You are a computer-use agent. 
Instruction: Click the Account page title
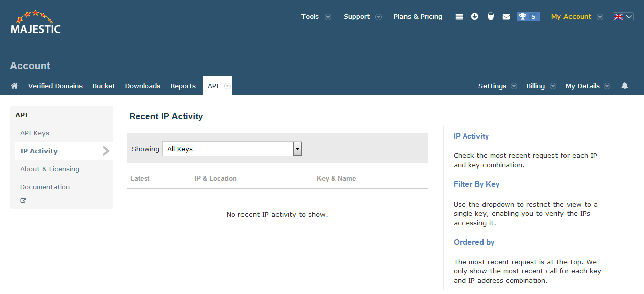pyautogui.click(x=30, y=66)
